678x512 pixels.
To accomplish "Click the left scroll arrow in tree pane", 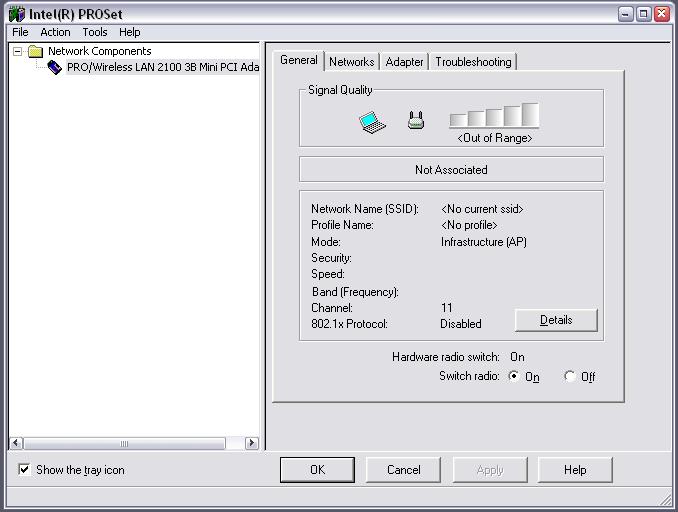I will point(16,443).
